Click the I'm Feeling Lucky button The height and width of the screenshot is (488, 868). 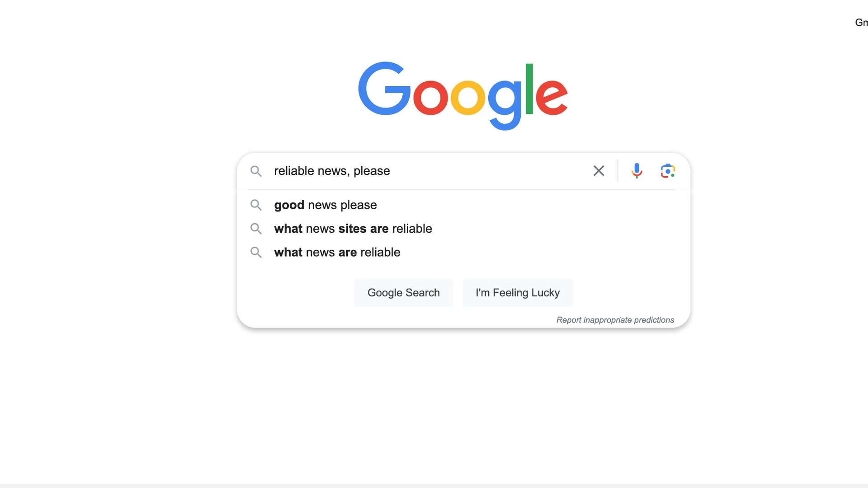click(x=518, y=293)
